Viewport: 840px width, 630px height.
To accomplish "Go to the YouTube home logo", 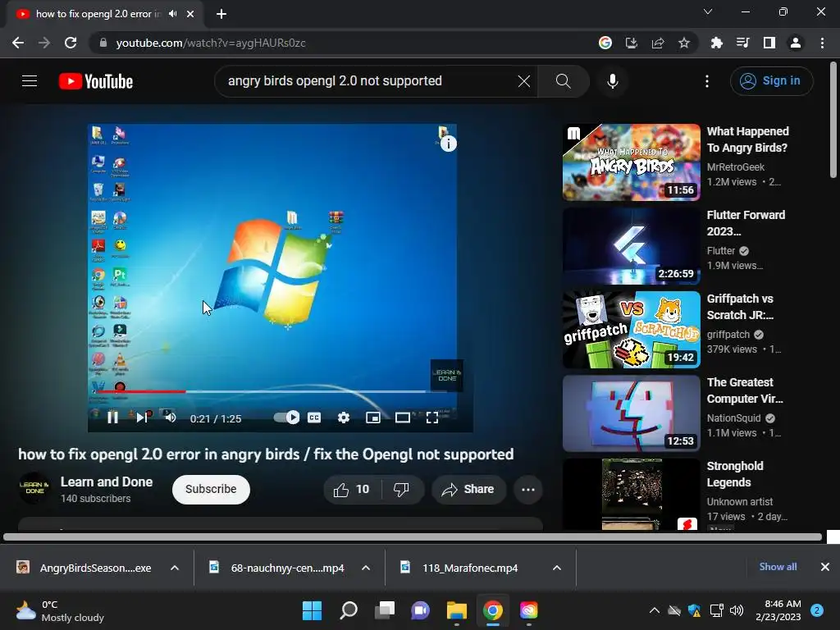I will pyautogui.click(x=96, y=81).
